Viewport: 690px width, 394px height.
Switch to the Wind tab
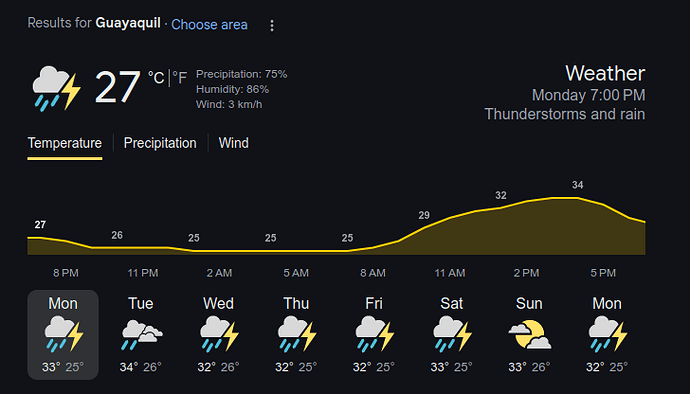(234, 143)
